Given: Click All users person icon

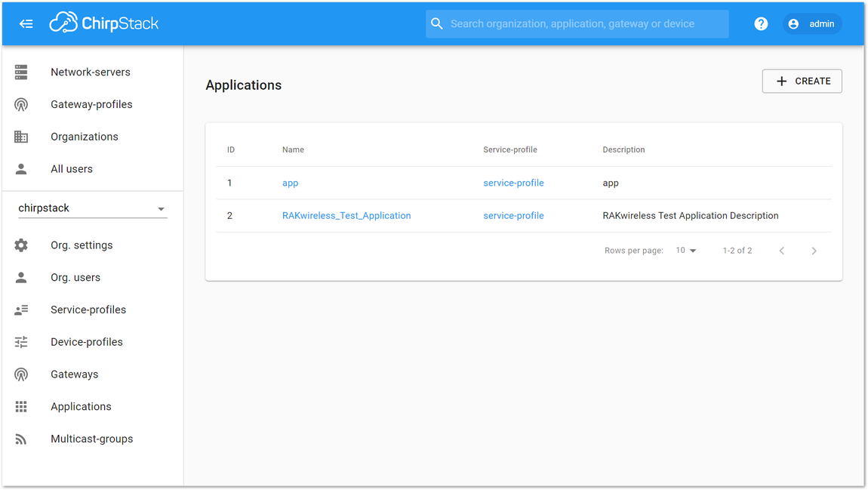Looking at the screenshot, I should pyautogui.click(x=21, y=169).
